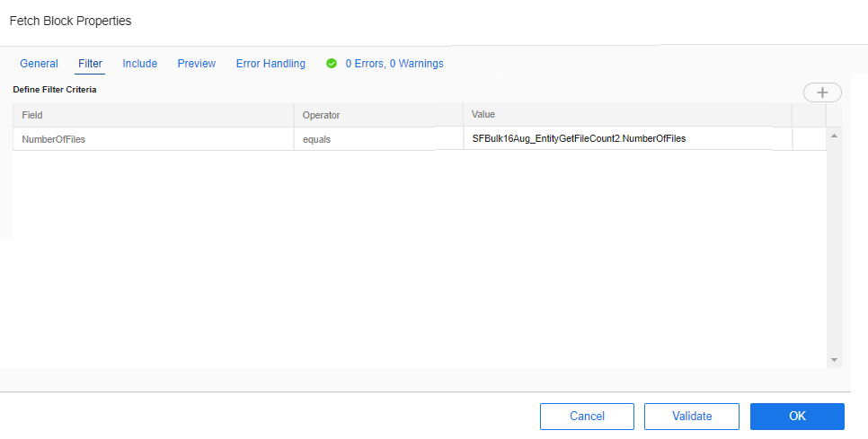The width and height of the screenshot is (868, 439).
Task: Open the NumberOfFiles field cell dropdown
Action: (x=154, y=139)
